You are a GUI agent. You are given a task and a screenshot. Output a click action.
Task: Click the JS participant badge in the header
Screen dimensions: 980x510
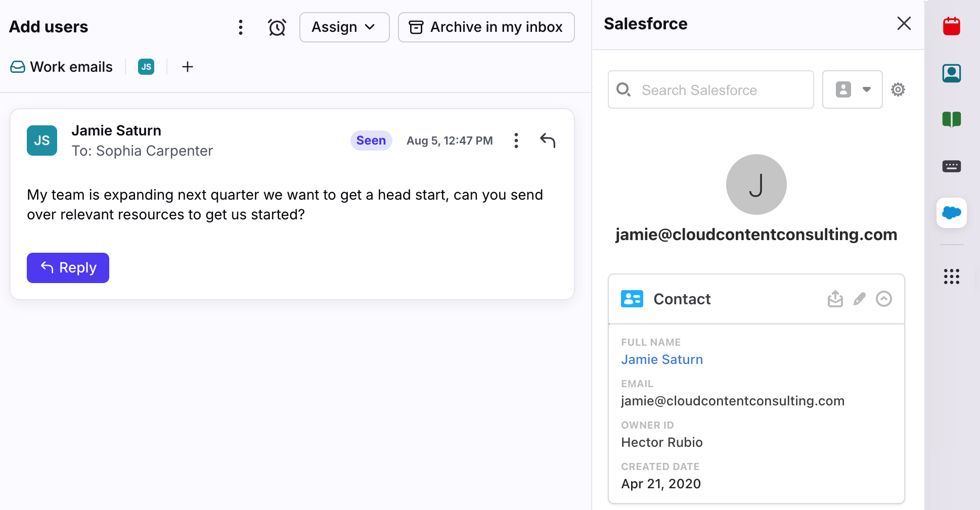tap(146, 67)
